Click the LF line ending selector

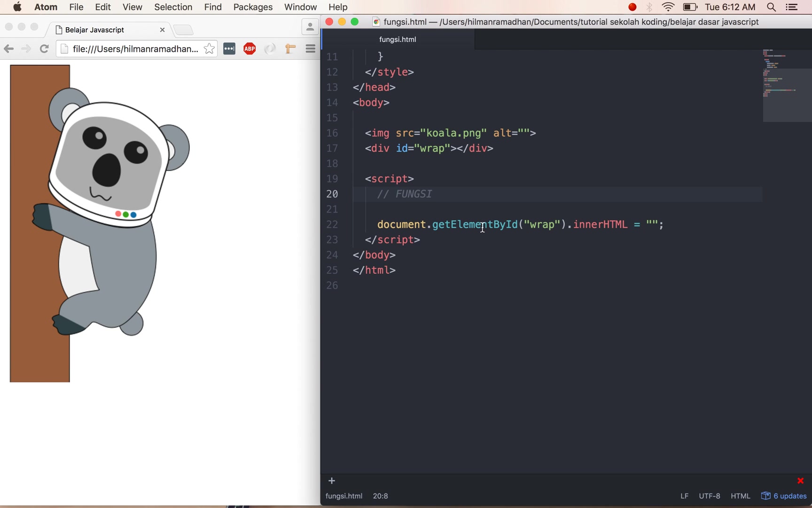pyautogui.click(x=684, y=496)
